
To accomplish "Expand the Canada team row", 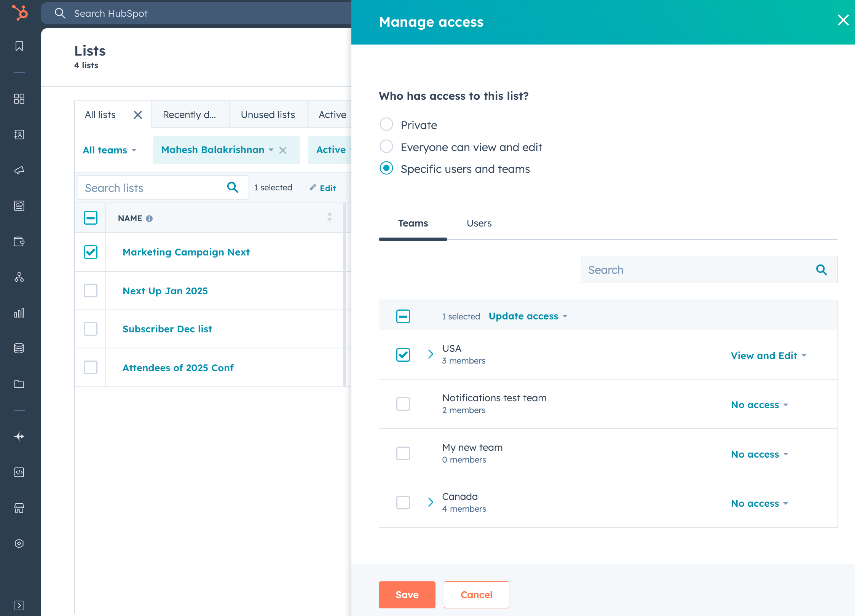I will point(431,502).
